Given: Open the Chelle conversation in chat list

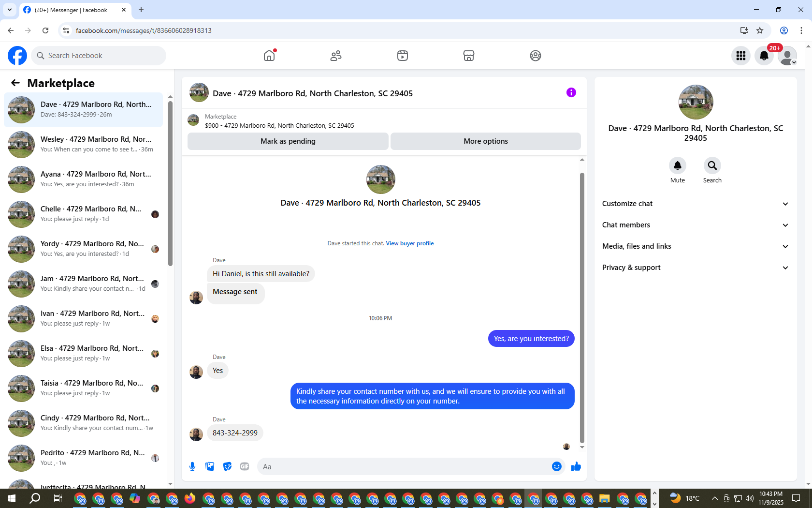Looking at the screenshot, I should 84,214.
